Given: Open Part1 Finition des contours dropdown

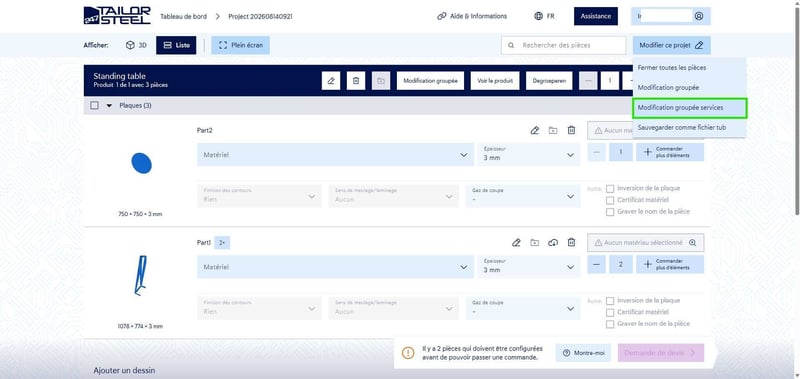Looking at the screenshot, I should point(259,308).
